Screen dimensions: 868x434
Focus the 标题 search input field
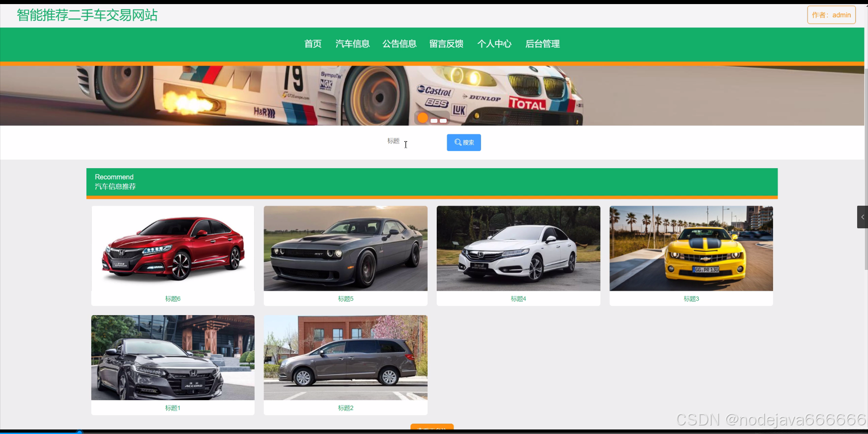[414, 142]
